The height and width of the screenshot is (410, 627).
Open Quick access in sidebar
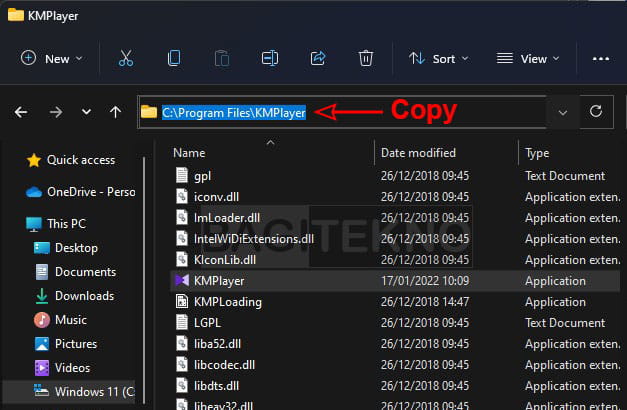71,160
